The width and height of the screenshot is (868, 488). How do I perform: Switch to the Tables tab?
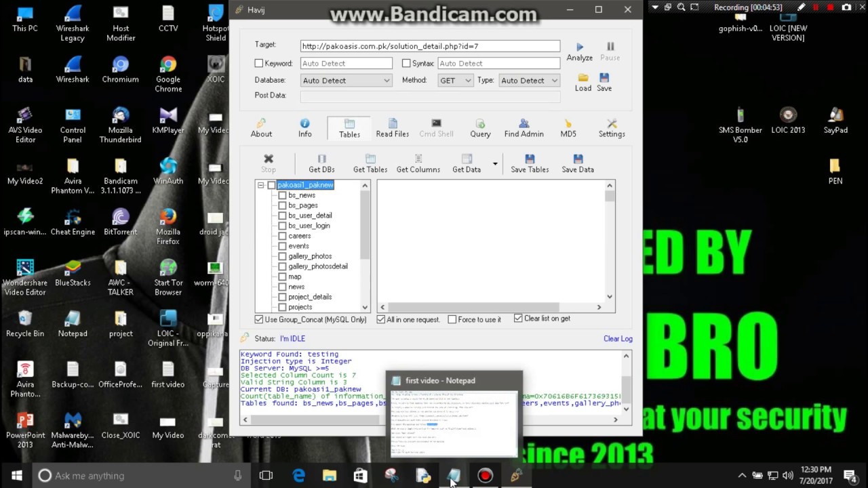[x=349, y=128]
